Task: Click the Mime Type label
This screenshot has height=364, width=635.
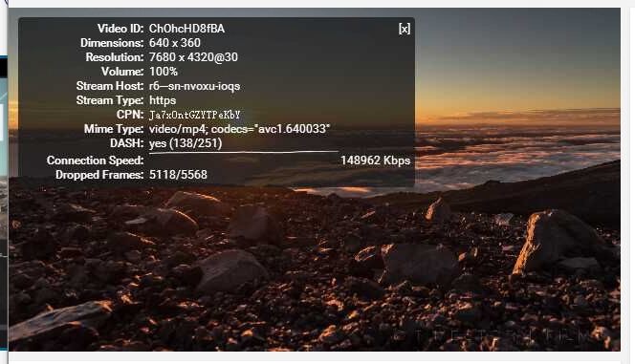Action: click(x=114, y=129)
